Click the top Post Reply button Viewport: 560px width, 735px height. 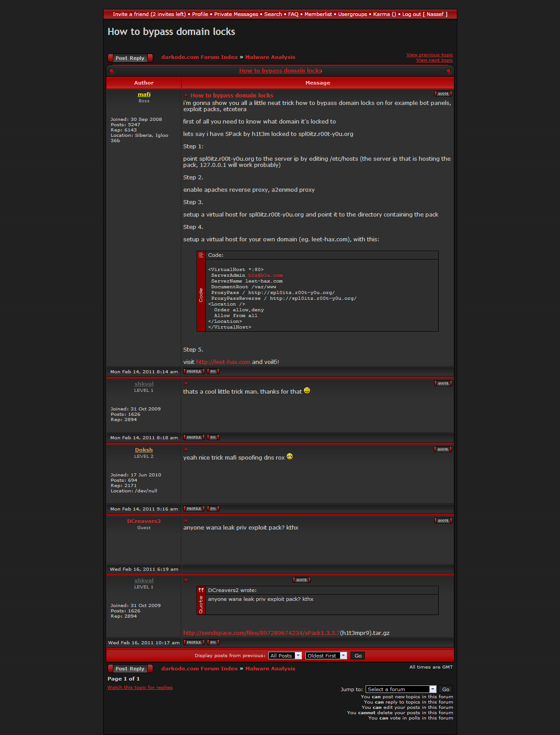pyautogui.click(x=130, y=58)
